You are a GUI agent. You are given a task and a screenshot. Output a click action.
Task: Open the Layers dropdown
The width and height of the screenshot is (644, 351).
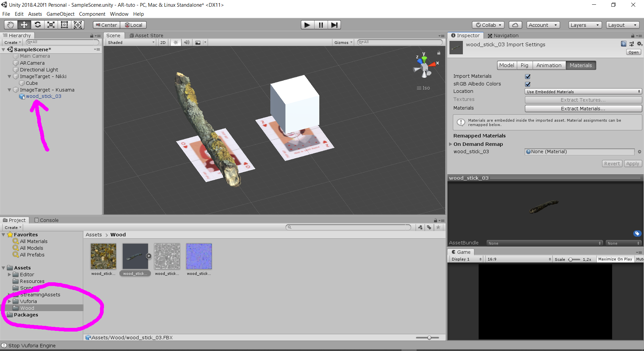click(585, 25)
